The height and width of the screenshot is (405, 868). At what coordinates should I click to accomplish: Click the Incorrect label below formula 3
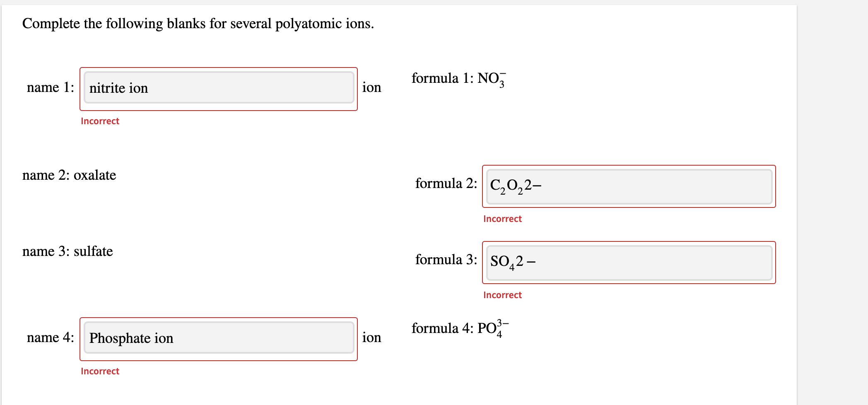[x=502, y=295]
